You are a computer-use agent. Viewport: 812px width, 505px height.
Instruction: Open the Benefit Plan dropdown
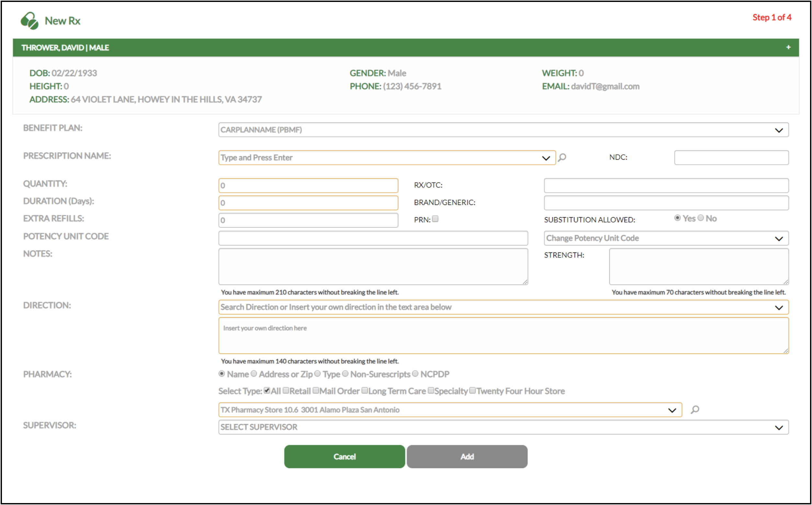click(x=780, y=130)
